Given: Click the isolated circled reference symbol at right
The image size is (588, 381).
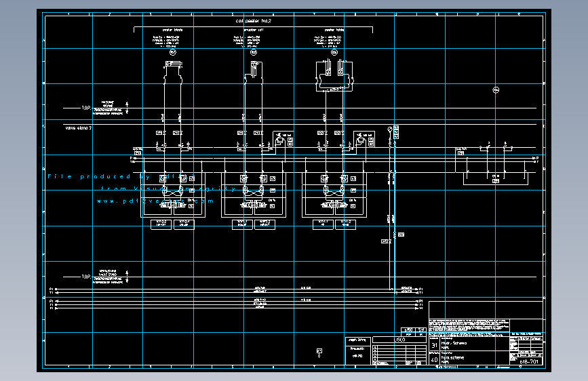Looking at the screenshot, I should tap(496, 90).
